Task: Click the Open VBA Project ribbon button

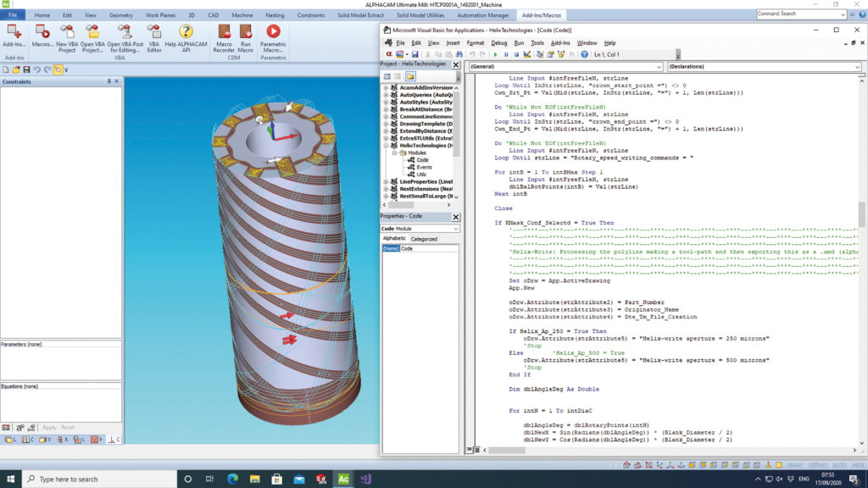Action: pos(92,39)
